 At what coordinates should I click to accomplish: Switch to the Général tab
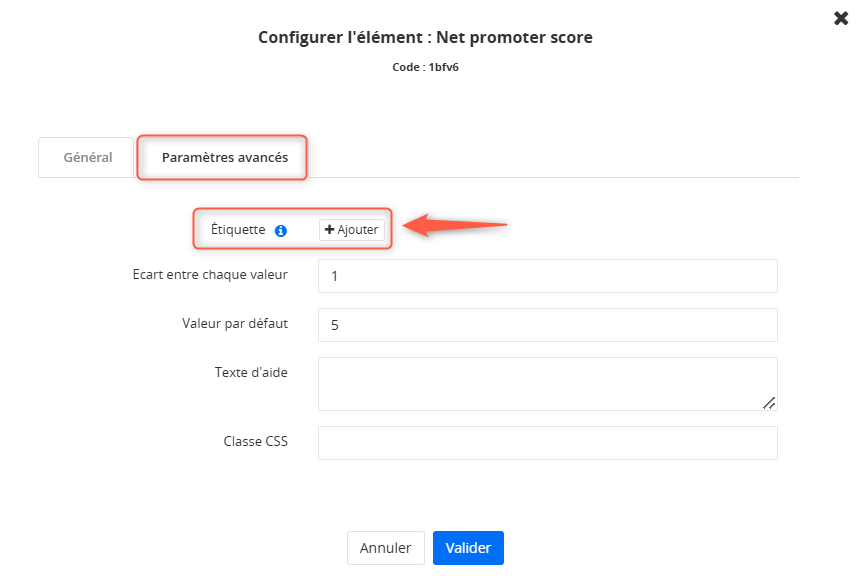point(86,157)
